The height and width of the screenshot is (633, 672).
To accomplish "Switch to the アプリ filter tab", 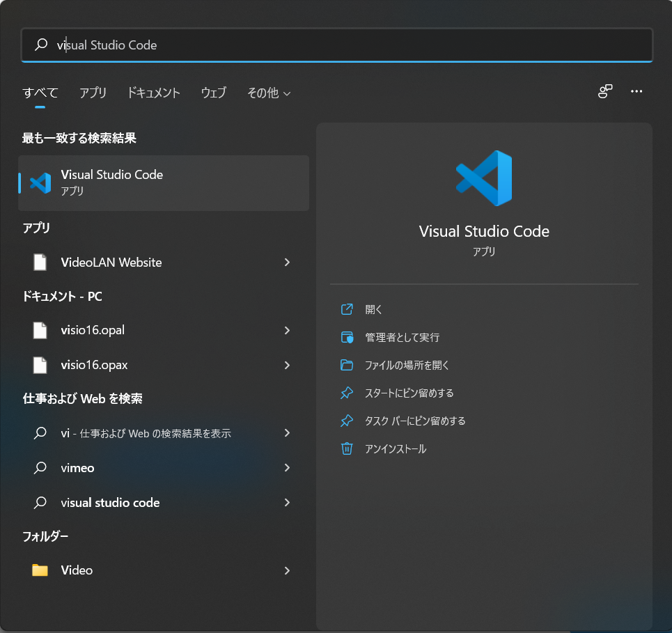I will 93,93.
